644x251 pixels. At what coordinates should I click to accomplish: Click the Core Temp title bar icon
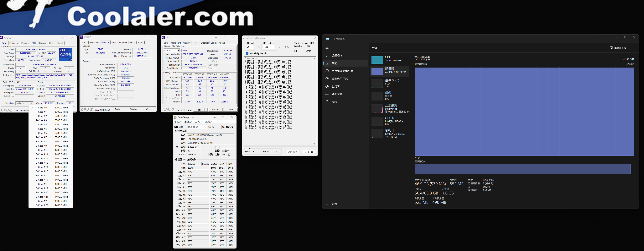coord(175,117)
